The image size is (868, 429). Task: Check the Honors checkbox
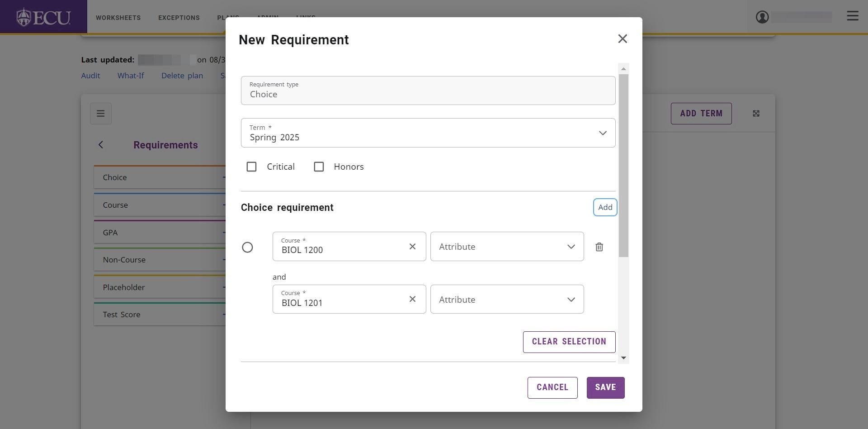coord(319,167)
